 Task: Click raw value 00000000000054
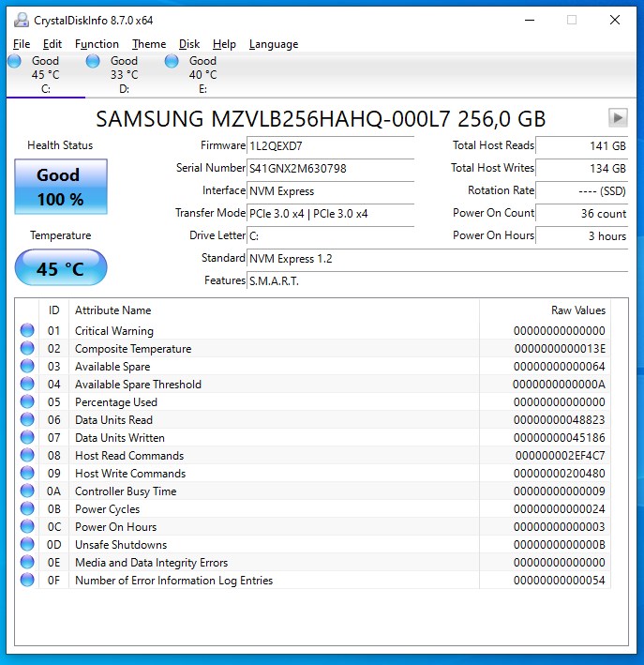[560, 581]
